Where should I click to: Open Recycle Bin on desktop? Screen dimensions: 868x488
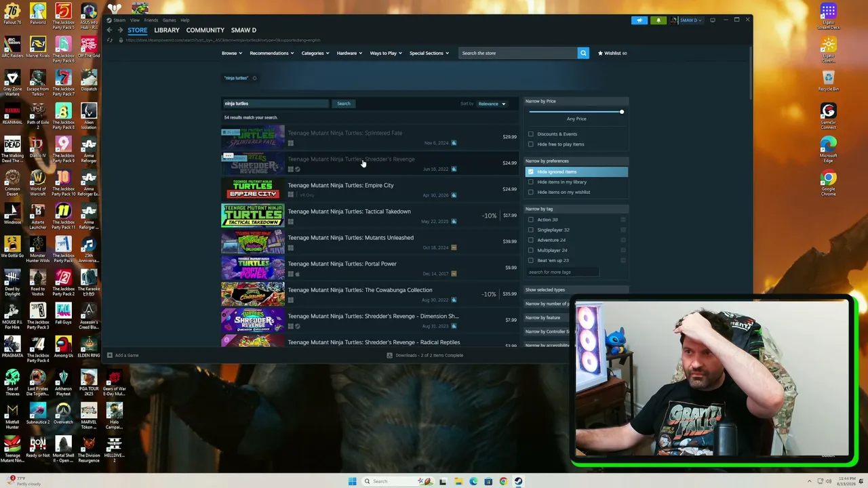tap(828, 81)
